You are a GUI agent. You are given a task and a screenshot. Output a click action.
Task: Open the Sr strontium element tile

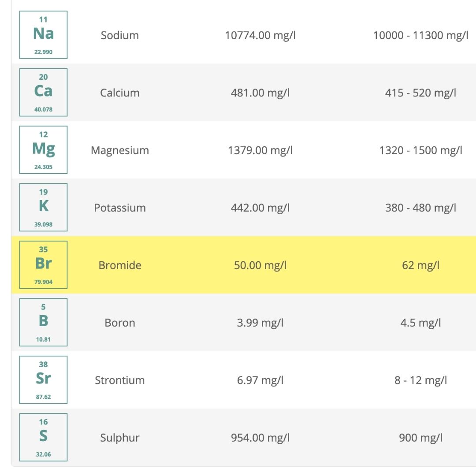(x=43, y=380)
